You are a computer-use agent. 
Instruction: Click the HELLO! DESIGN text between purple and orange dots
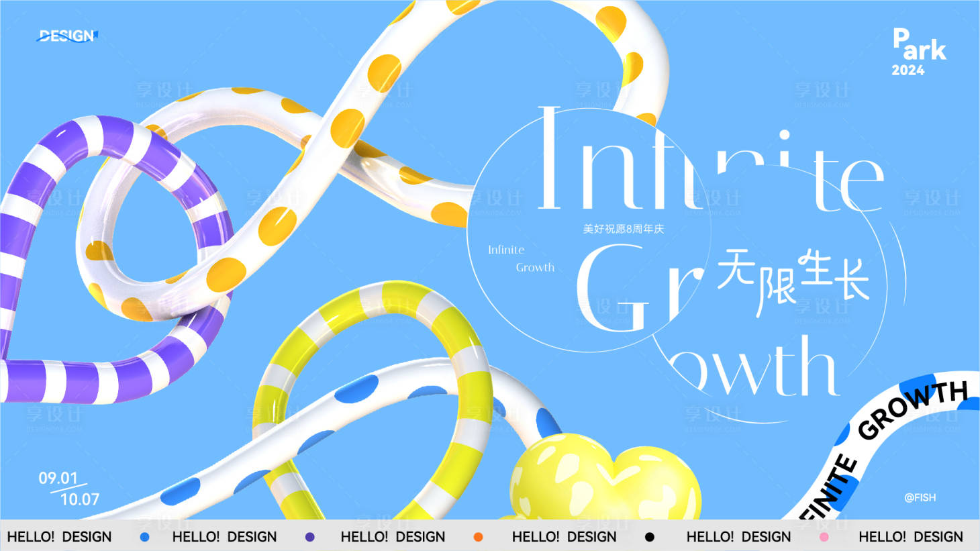tap(393, 537)
